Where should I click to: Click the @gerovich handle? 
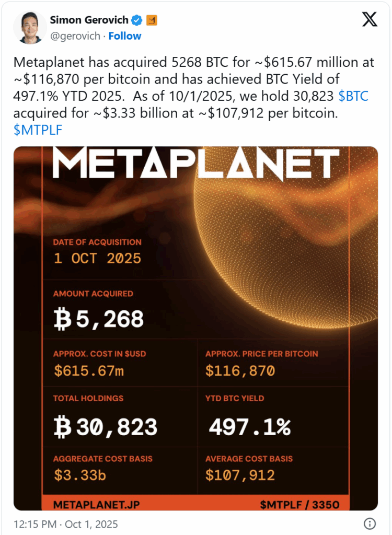[x=74, y=36]
